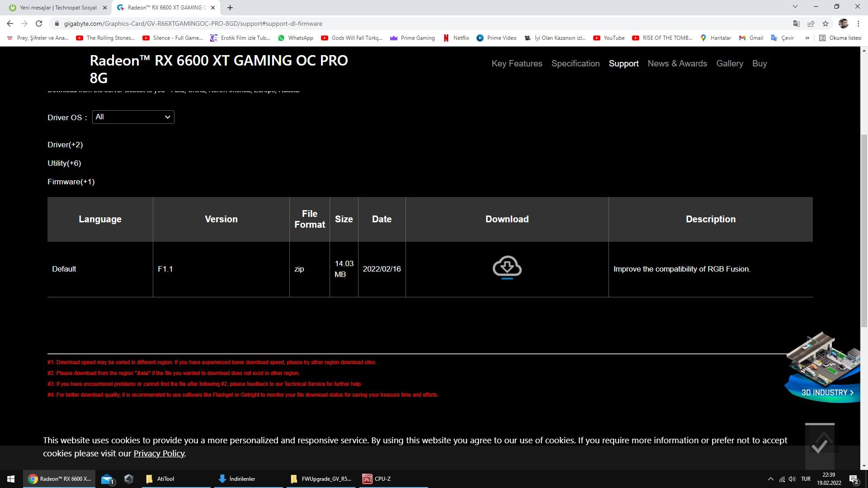
Task: Bookmark this page with the star icon
Action: (x=826, y=23)
